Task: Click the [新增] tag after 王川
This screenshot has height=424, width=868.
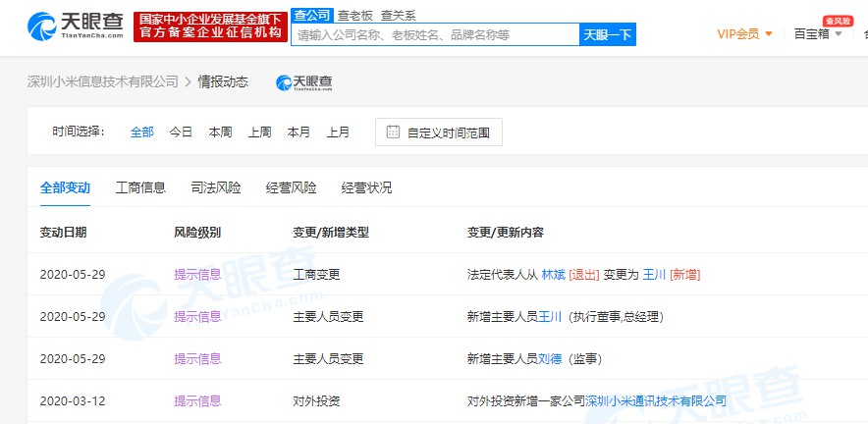Action: (x=684, y=275)
